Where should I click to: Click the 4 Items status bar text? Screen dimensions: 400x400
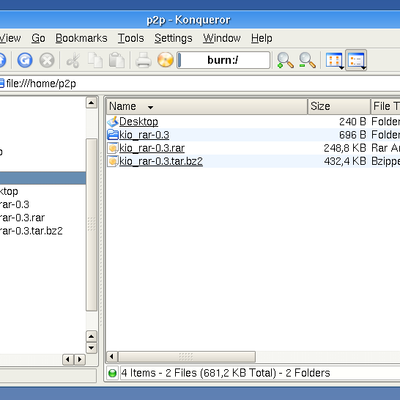(225, 373)
